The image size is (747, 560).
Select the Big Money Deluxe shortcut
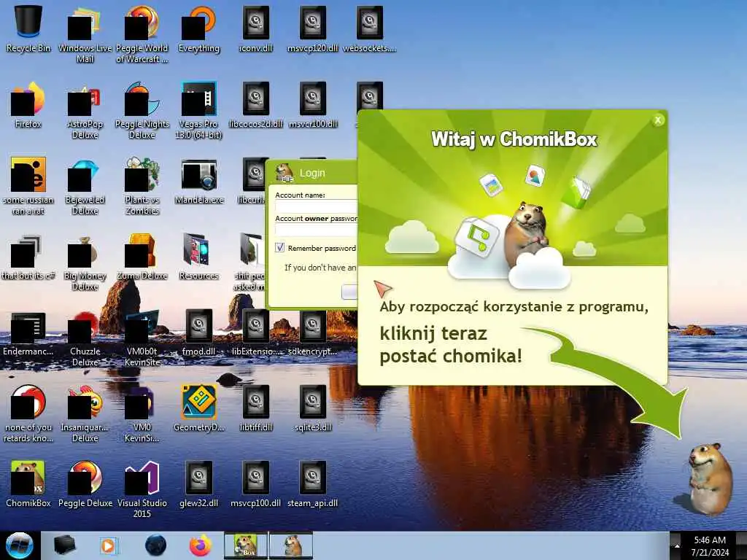pyautogui.click(x=85, y=262)
